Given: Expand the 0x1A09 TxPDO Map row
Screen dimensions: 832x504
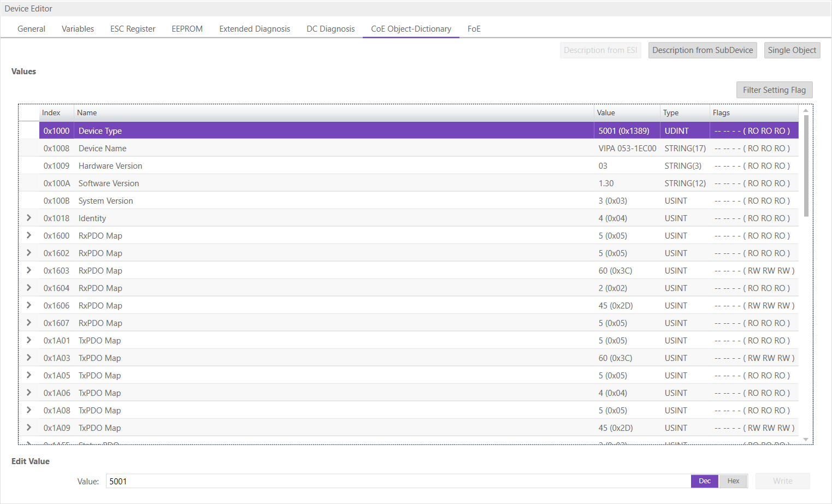Looking at the screenshot, I should (x=29, y=428).
